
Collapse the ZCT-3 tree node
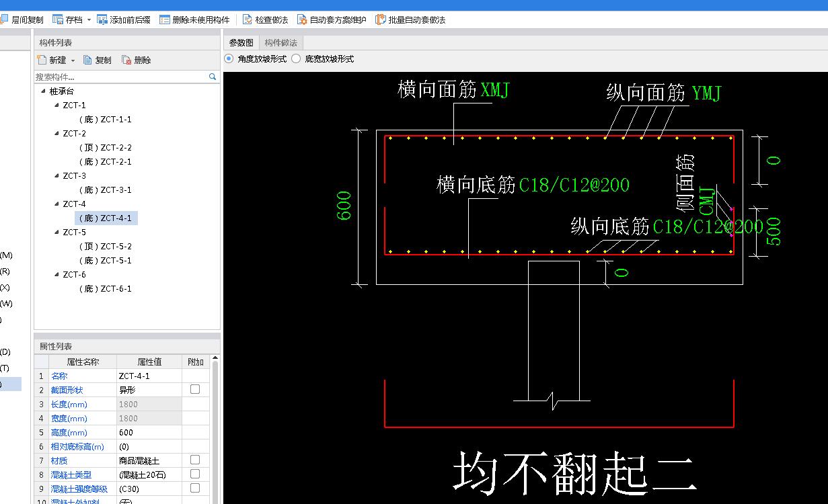tap(57, 175)
